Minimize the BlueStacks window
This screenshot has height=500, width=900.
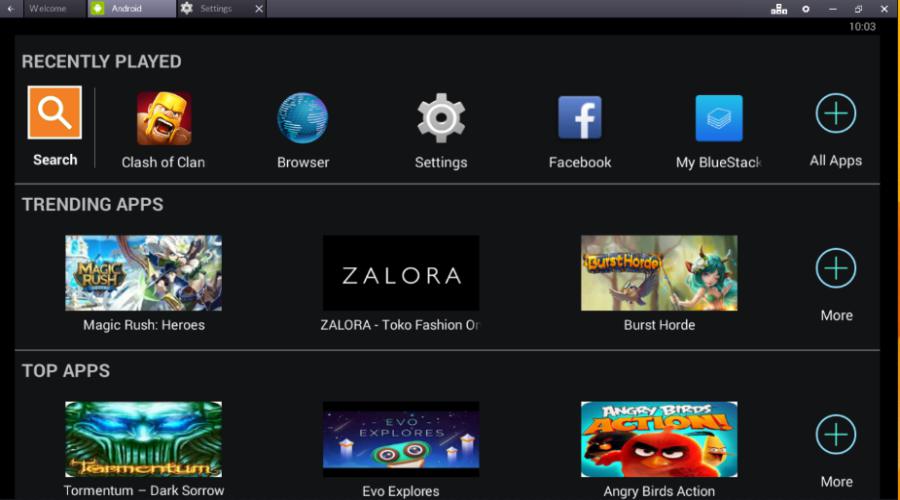(832, 9)
